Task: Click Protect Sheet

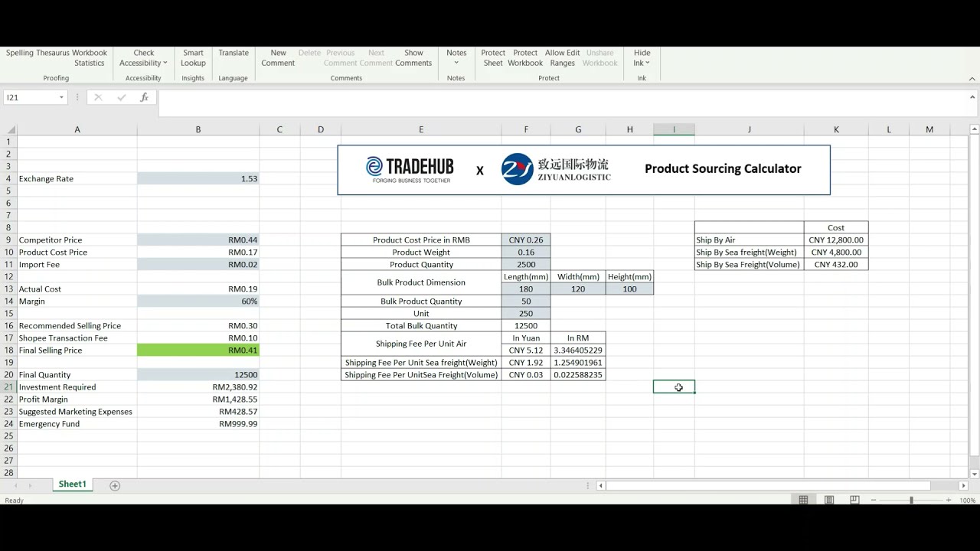Action: point(493,58)
